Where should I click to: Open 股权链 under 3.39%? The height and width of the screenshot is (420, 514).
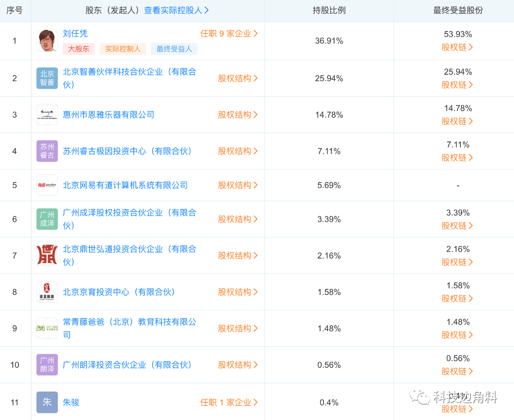[457, 226]
